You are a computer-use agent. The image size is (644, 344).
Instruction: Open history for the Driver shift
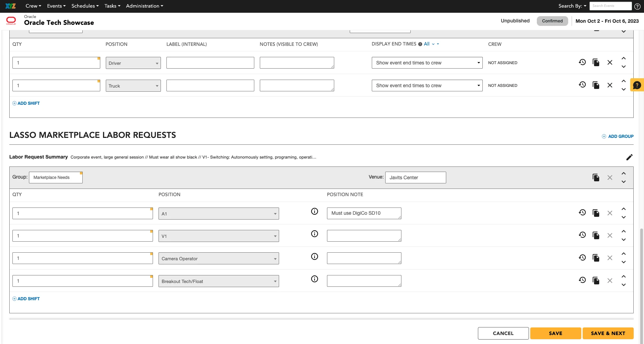tap(582, 62)
